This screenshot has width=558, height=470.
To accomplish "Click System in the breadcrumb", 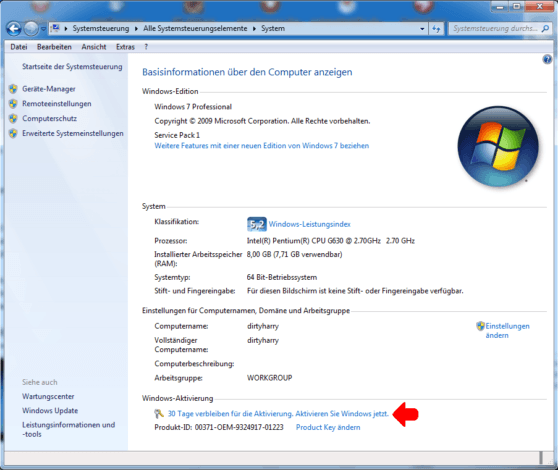I will click(273, 28).
